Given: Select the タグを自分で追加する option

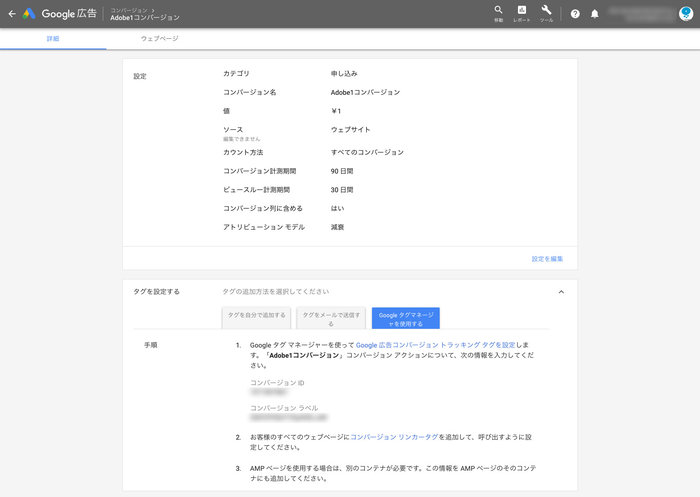Looking at the screenshot, I should (x=256, y=318).
